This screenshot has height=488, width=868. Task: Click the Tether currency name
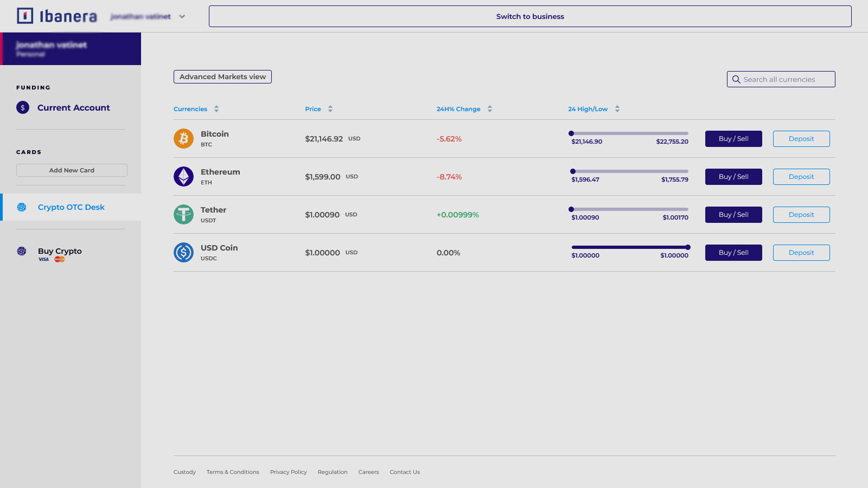click(213, 210)
